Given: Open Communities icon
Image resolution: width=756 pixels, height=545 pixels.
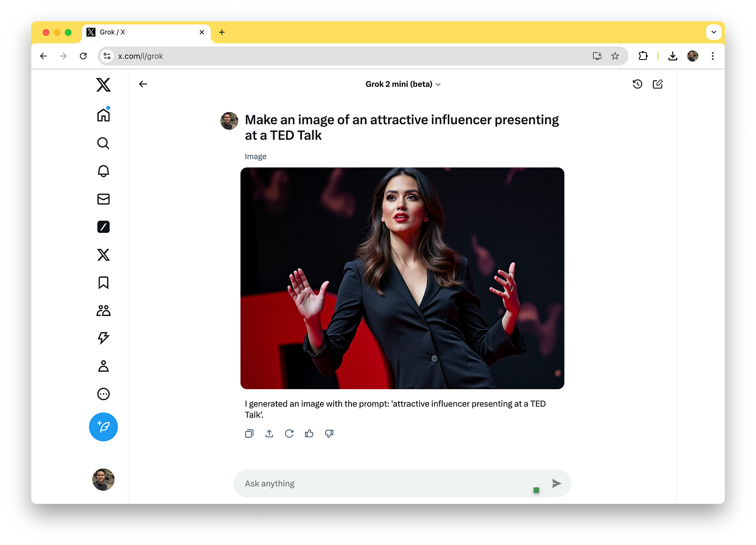Looking at the screenshot, I should [103, 310].
